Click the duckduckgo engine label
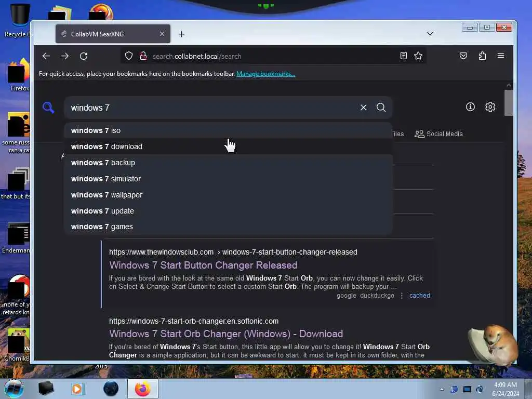Viewport: 532px width, 399px height. coord(377,296)
